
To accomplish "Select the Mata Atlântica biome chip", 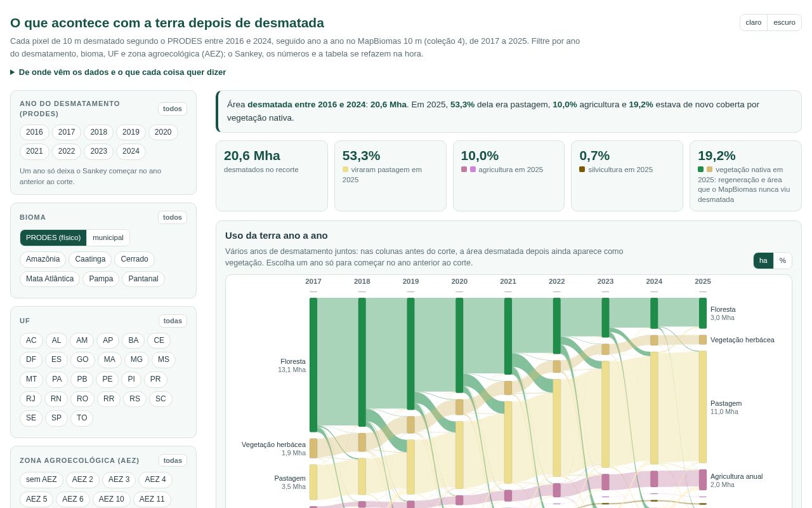I will [x=49, y=279].
